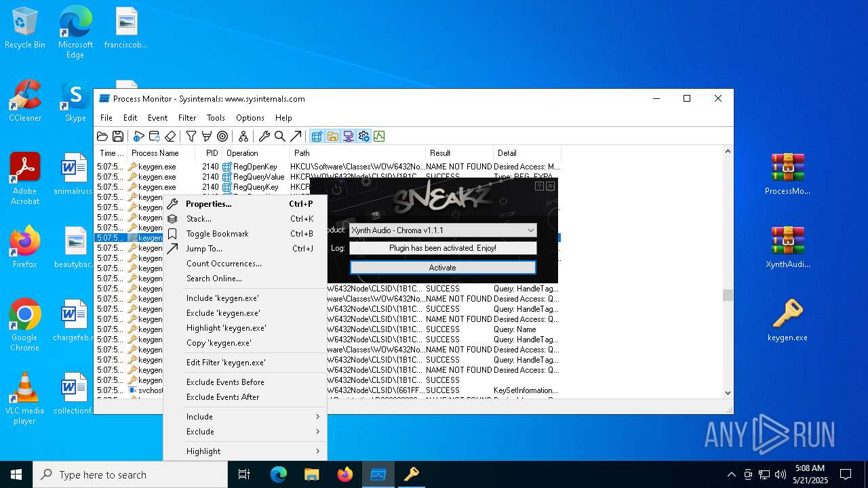
Task: Open the Options menu
Action: pyautogui.click(x=250, y=118)
